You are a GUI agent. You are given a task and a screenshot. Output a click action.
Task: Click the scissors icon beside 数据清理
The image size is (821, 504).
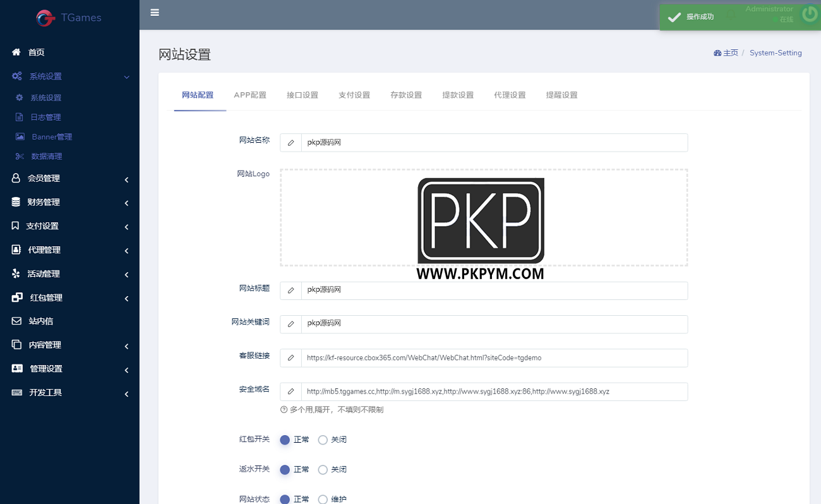pyautogui.click(x=20, y=156)
